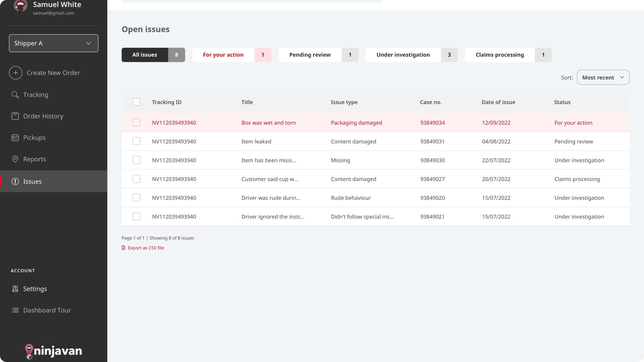Screen dimensions: 644x362
Task: Switch to For your action tab
Action: click(231, 55)
